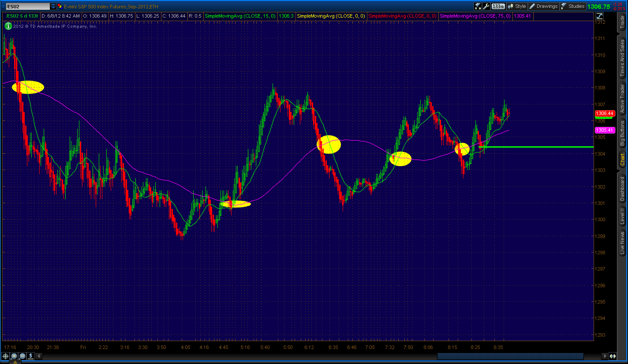Click the O: 1306.49 open value
The width and height of the screenshot is (628, 364).
(x=95, y=16)
